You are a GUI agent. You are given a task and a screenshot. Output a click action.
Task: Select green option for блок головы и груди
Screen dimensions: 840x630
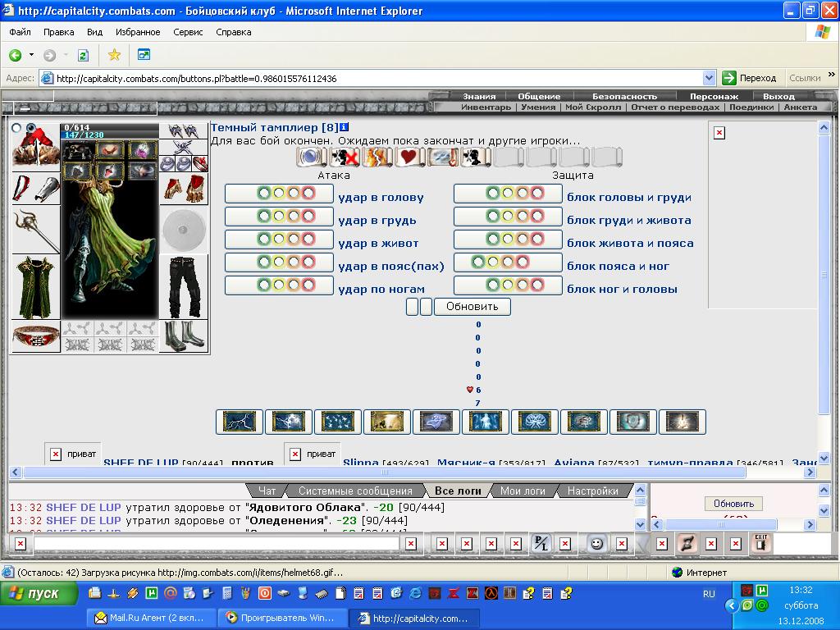point(492,193)
